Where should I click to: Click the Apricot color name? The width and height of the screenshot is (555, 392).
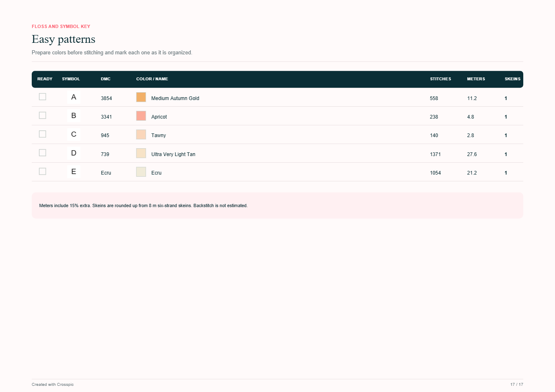[x=159, y=117]
